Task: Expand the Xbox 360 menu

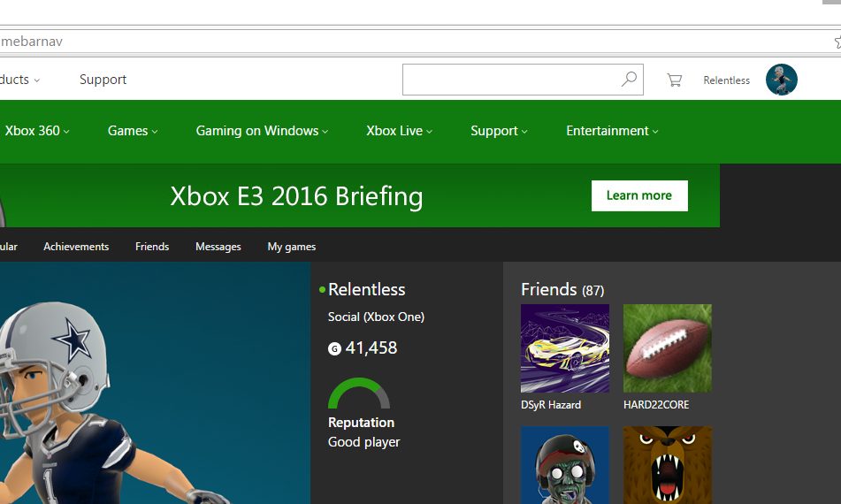Action: [37, 131]
